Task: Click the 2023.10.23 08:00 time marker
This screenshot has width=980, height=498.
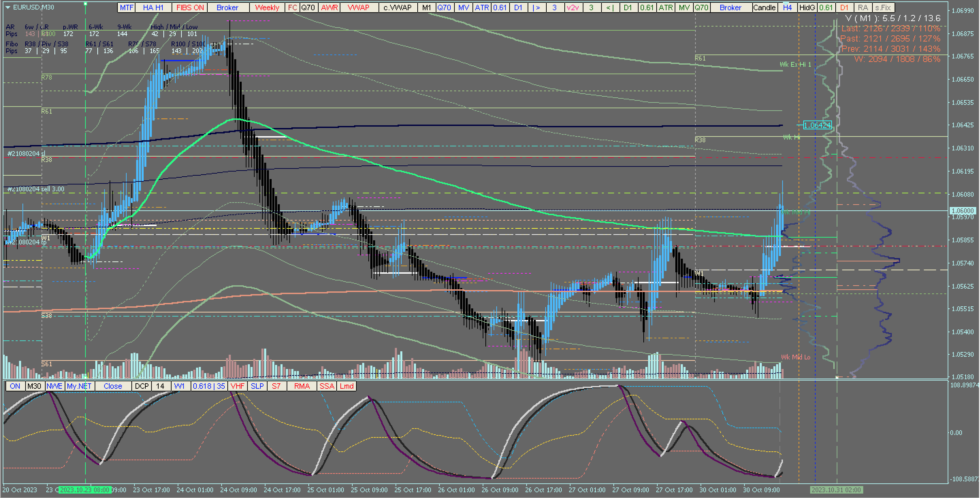Action: point(85,490)
